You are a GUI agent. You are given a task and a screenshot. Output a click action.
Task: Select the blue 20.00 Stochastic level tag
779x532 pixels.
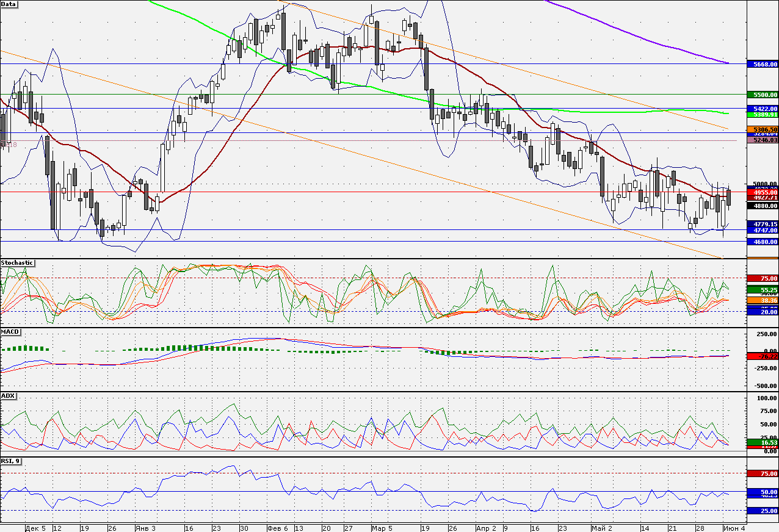point(763,312)
